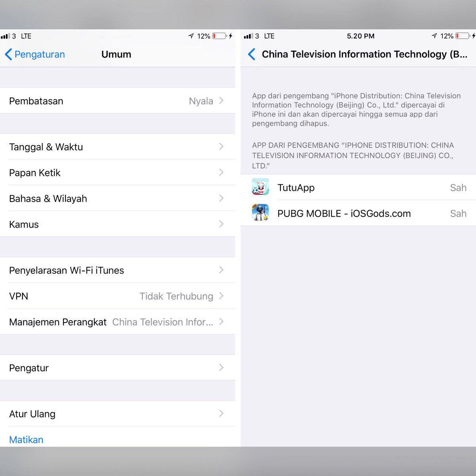Image resolution: width=476 pixels, height=476 pixels.
Task: Select Kamus menu item
Action: (117, 224)
